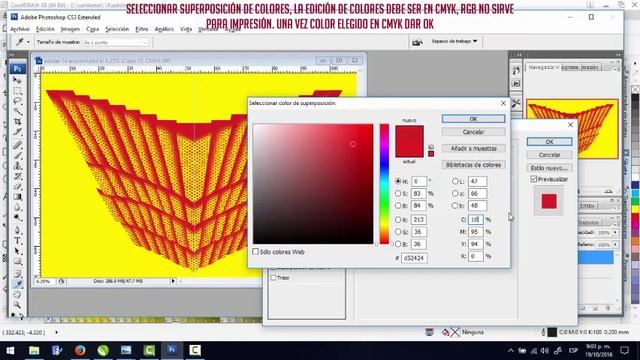Open the Filtro menu
Viewport: 640px width, 360px height.
(x=142, y=29)
